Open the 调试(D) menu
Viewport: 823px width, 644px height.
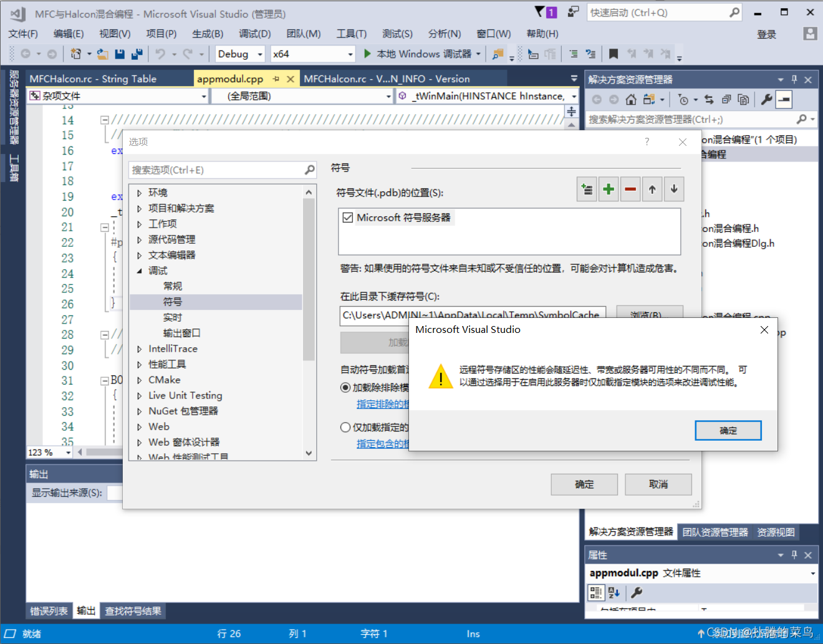point(254,34)
